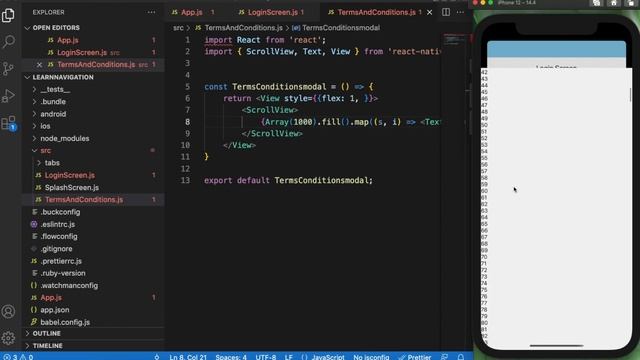
Task: Open Explorer views and more actions menu
Action: click(x=151, y=12)
